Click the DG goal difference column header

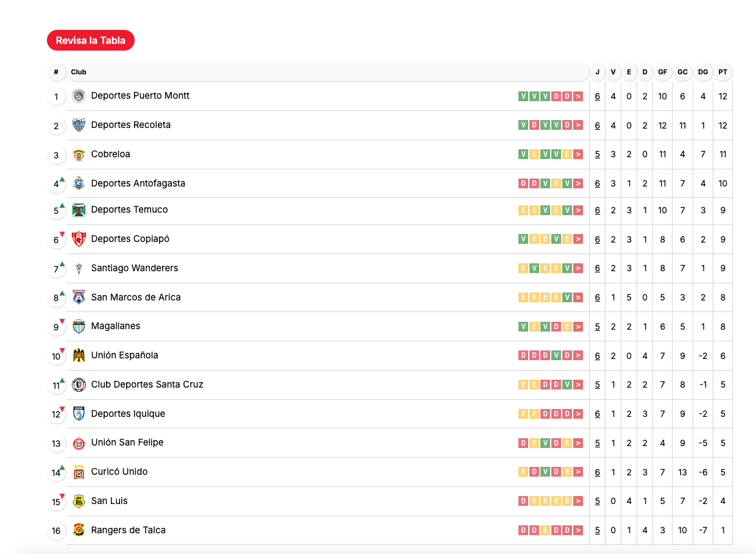coord(703,72)
